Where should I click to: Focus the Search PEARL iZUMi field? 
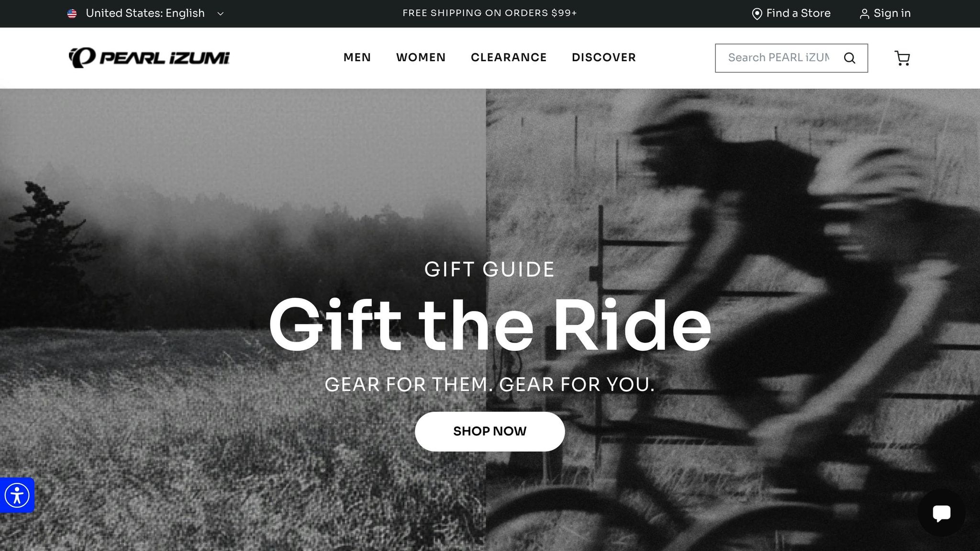(779, 58)
